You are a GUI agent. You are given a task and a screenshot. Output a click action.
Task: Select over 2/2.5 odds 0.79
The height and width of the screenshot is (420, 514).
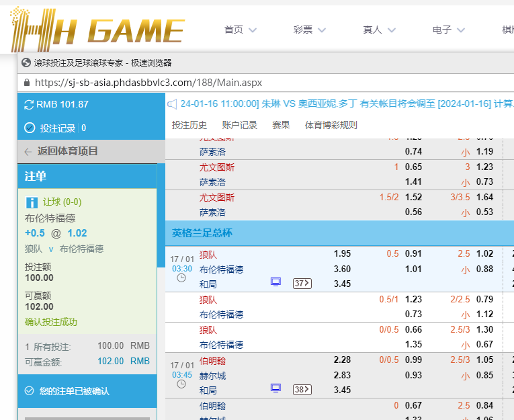pos(484,299)
